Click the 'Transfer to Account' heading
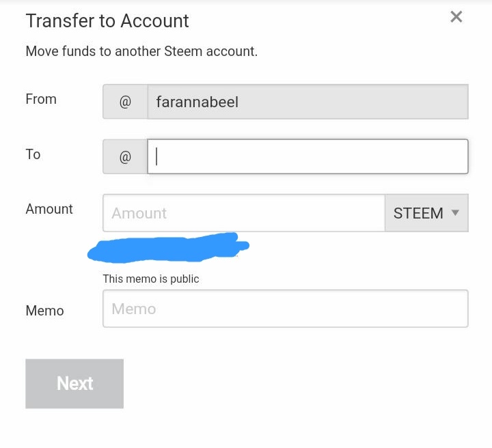Viewport: 492px width, 448px height. coord(107,21)
